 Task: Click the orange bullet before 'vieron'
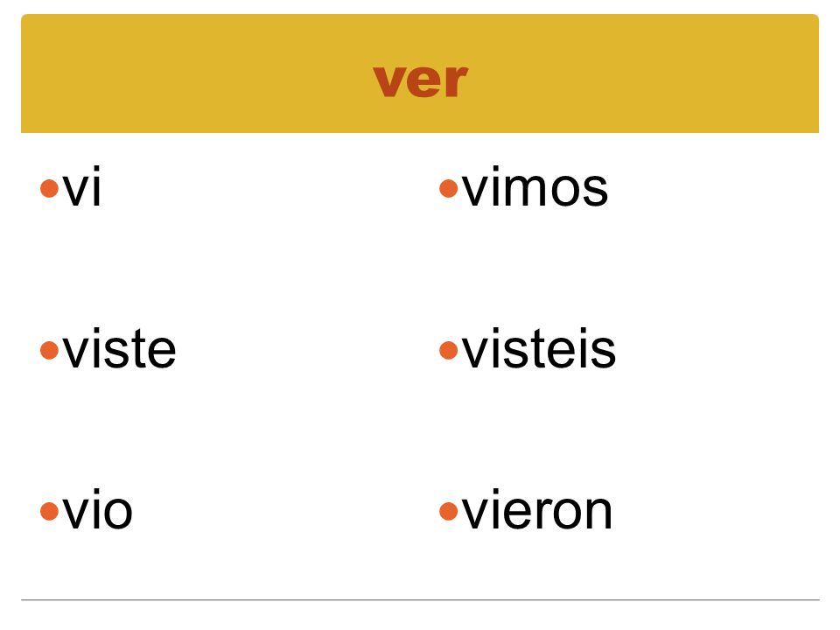pos(448,512)
